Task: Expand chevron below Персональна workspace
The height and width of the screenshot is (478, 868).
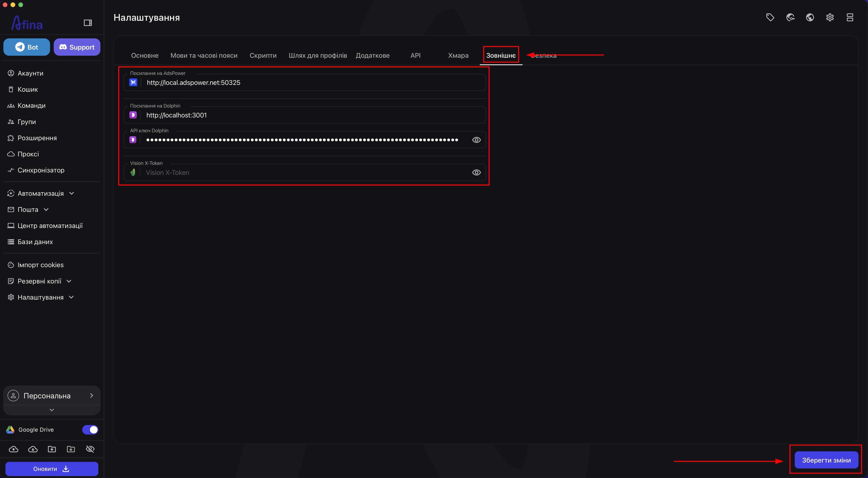Action: tap(52, 410)
